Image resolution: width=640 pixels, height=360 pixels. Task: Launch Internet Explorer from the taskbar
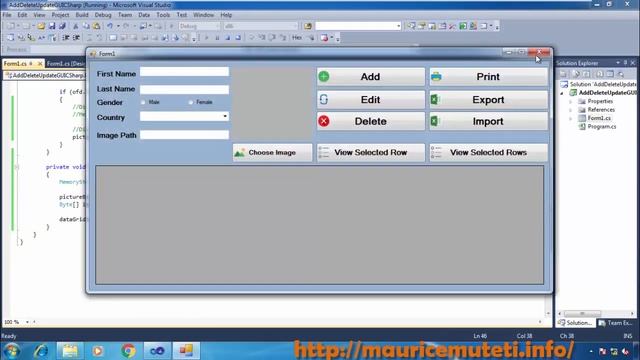click(41, 351)
